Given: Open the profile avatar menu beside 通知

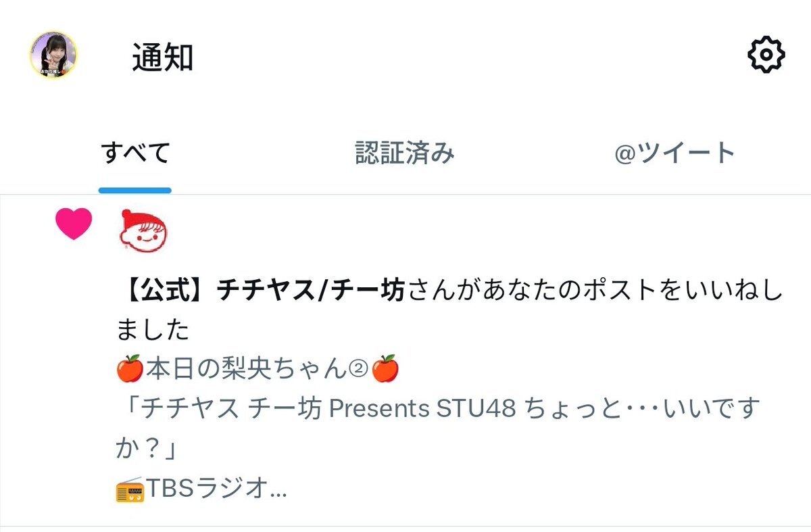Looking at the screenshot, I should (x=53, y=55).
